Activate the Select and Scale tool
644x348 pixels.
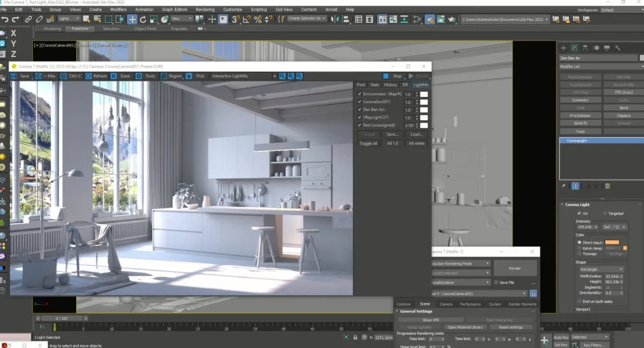[154, 19]
